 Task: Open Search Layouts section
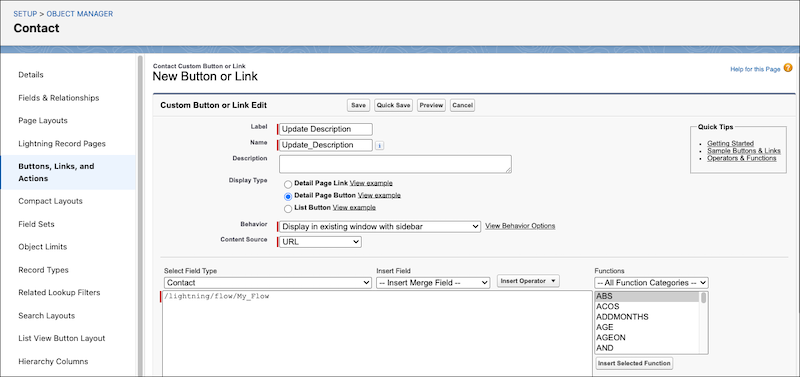[46, 315]
